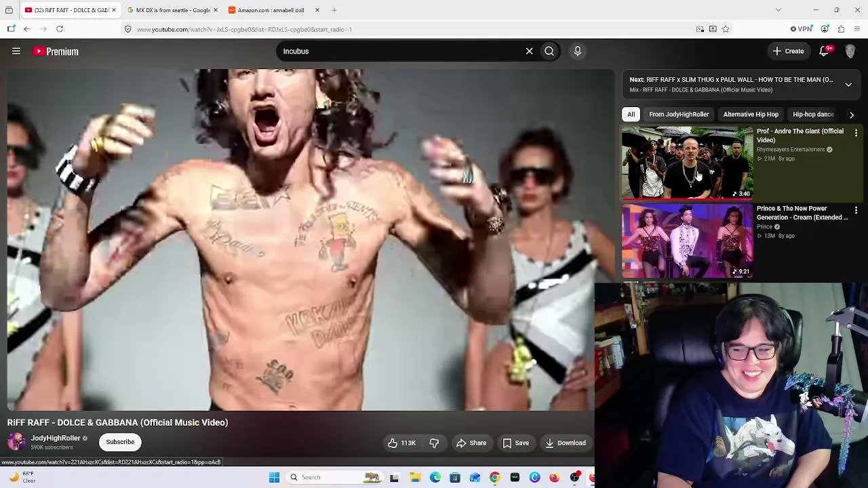Image resolution: width=868 pixels, height=488 pixels.
Task: Show more filter chips with right arrow
Action: click(x=852, y=115)
